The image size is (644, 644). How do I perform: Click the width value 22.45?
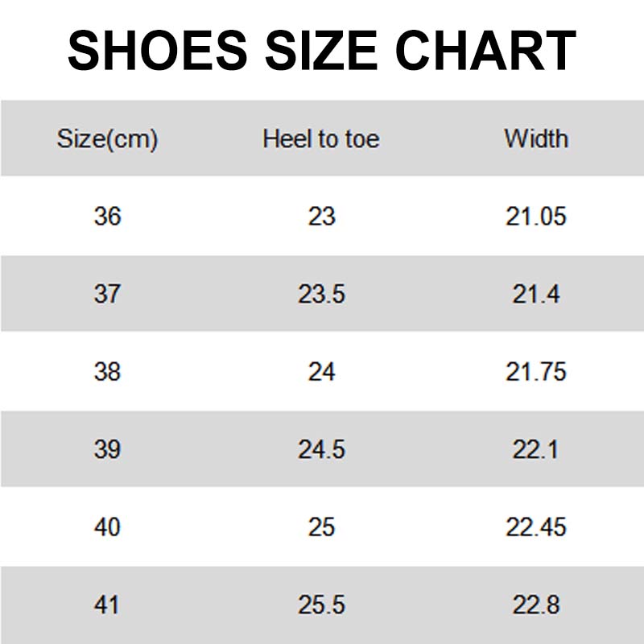pyautogui.click(x=536, y=526)
